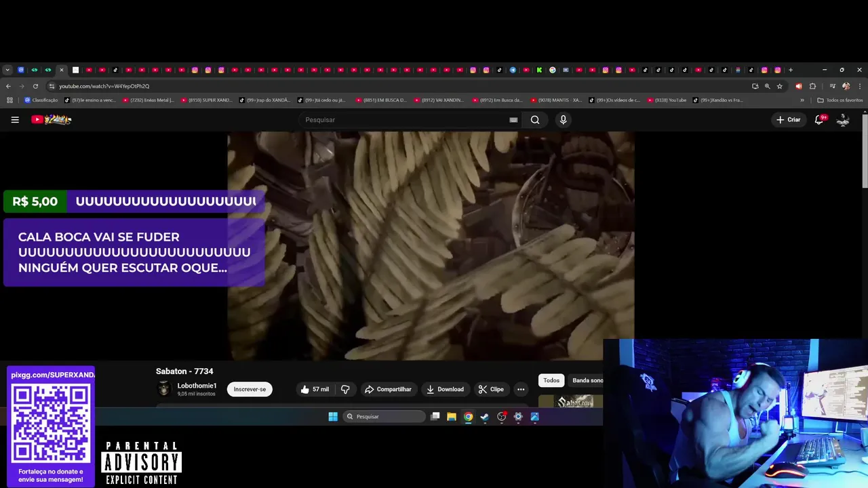
Task: Open the (9338) YouTube bookmark
Action: point(667,100)
